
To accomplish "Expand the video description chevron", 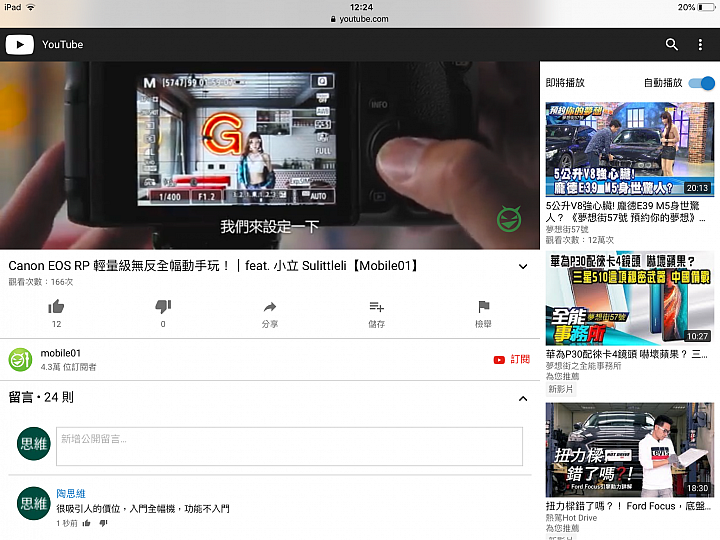I will (523, 266).
